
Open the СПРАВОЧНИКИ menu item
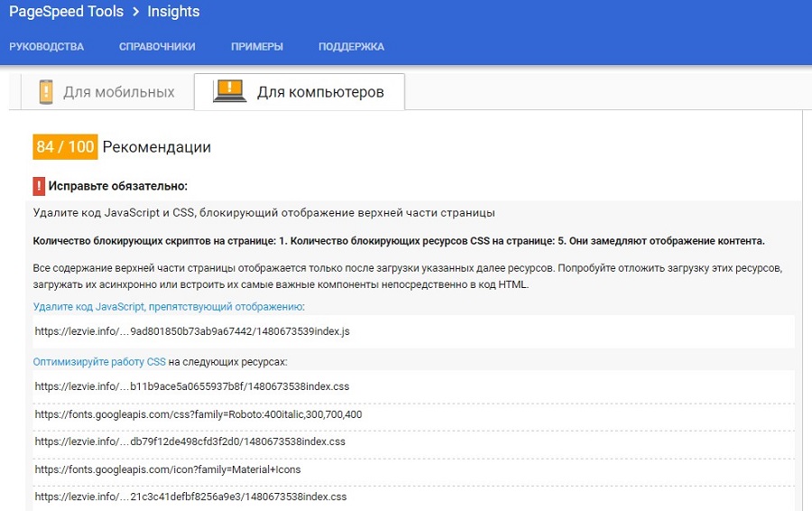[x=157, y=47]
